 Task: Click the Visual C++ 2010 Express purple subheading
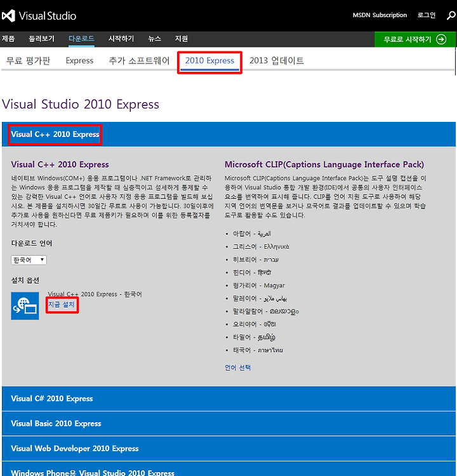pos(60,164)
